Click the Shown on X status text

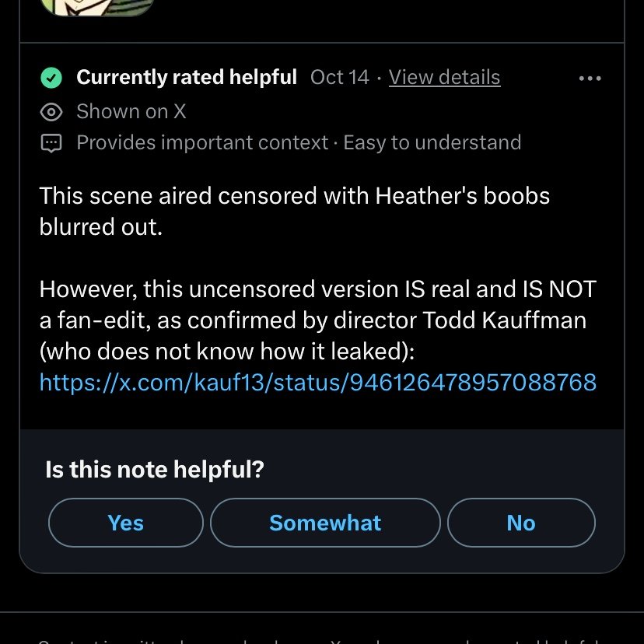(131, 112)
